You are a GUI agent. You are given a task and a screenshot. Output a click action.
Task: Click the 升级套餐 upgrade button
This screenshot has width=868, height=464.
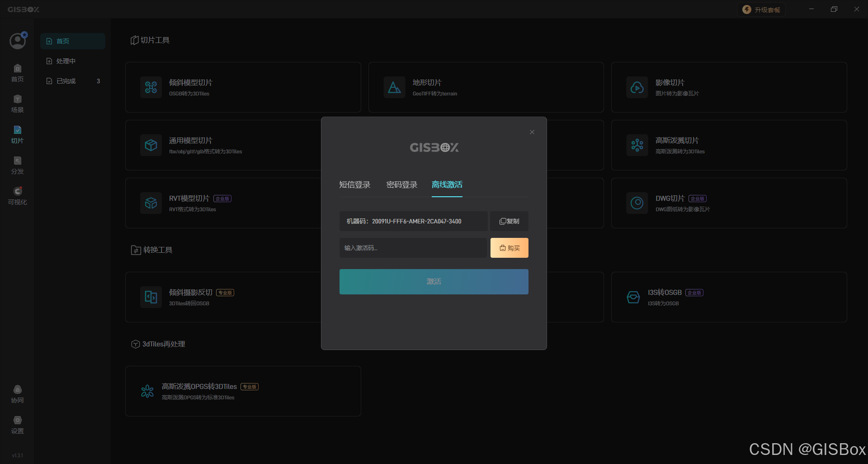[x=761, y=9]
